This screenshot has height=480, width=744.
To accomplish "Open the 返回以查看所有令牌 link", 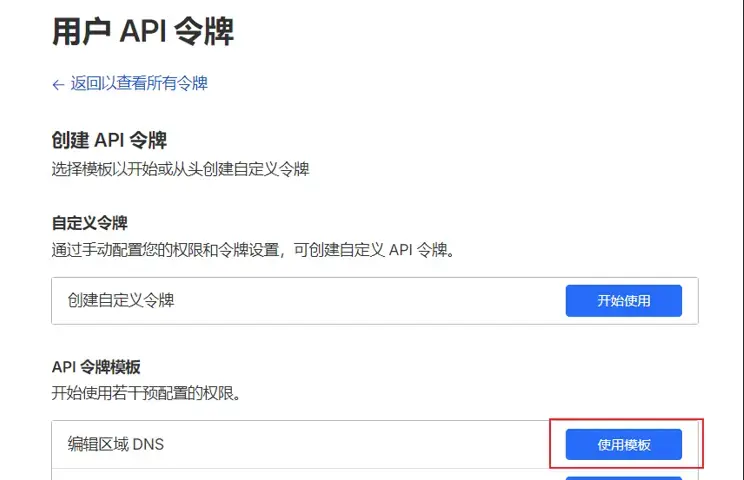I will click(x=138, y=84).
